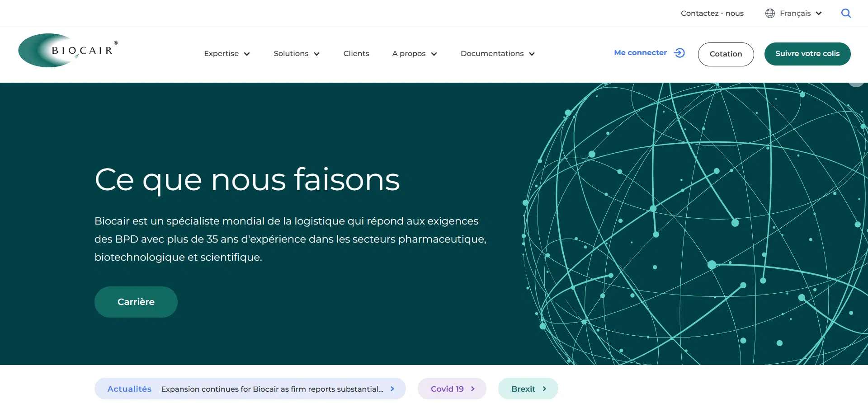The image size is (868, 403).
Task: Click the Cotation button
Action: [x=726, y=54]
